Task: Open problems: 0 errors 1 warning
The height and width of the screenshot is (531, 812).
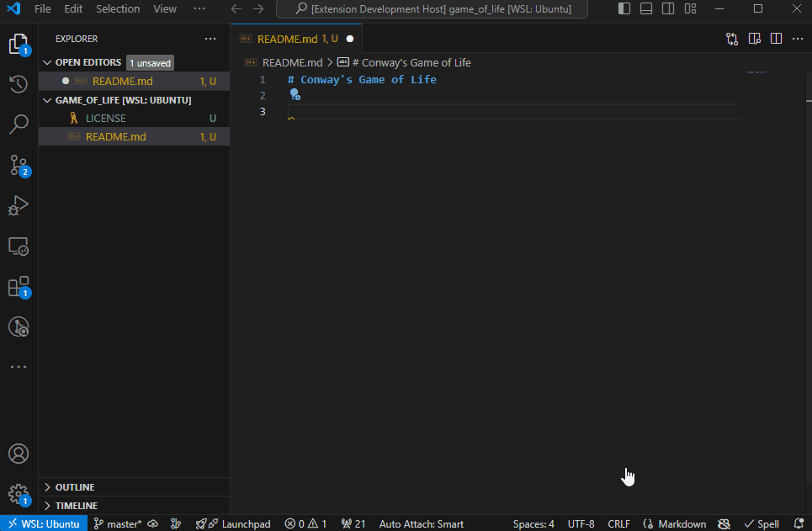Action: coord(305,523)
